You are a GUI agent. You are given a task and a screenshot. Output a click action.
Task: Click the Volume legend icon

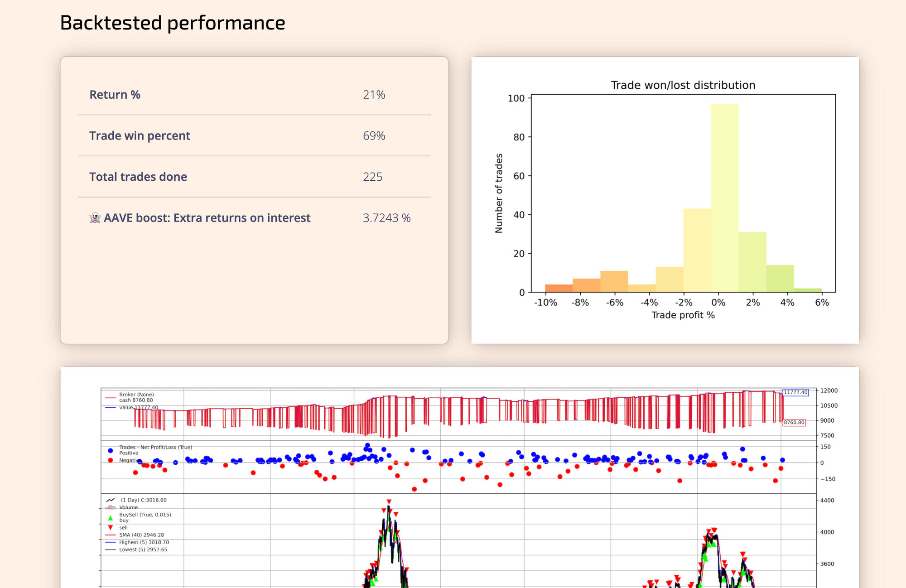[x=110, y=507]
